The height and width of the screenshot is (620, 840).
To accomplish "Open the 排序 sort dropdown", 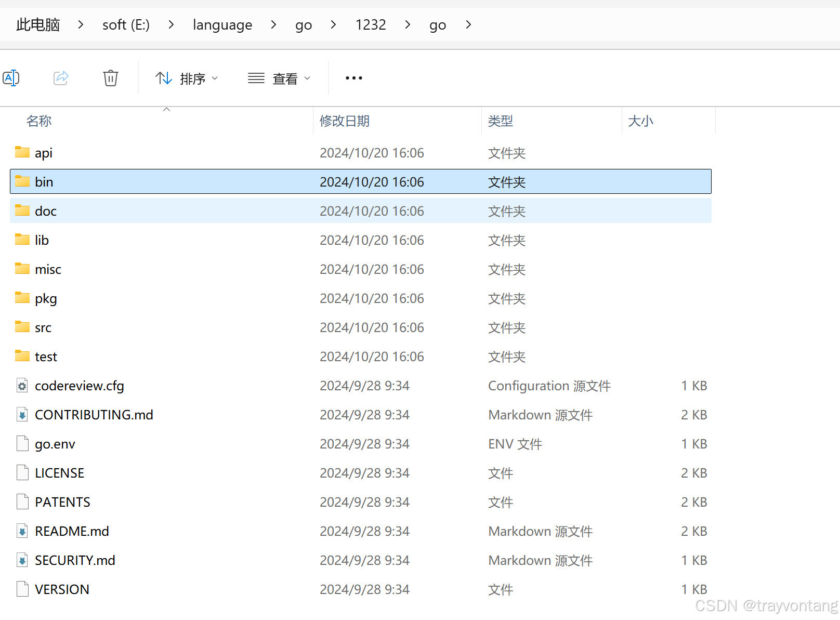I will click(187, 78).
